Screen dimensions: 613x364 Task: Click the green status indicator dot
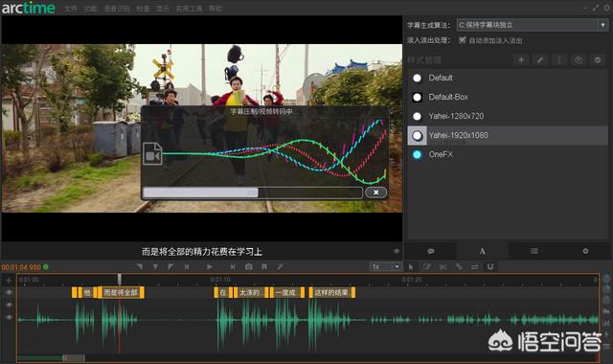tap(46, 266)
